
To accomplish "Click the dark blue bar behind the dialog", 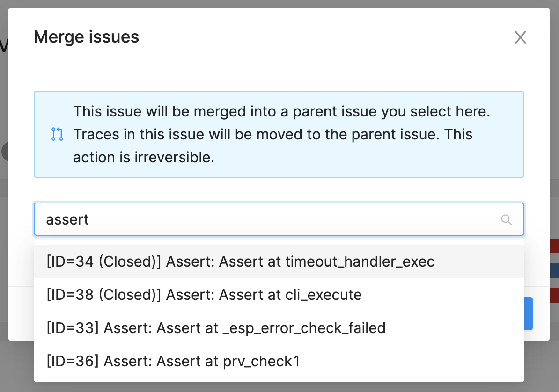I will 554,270.
